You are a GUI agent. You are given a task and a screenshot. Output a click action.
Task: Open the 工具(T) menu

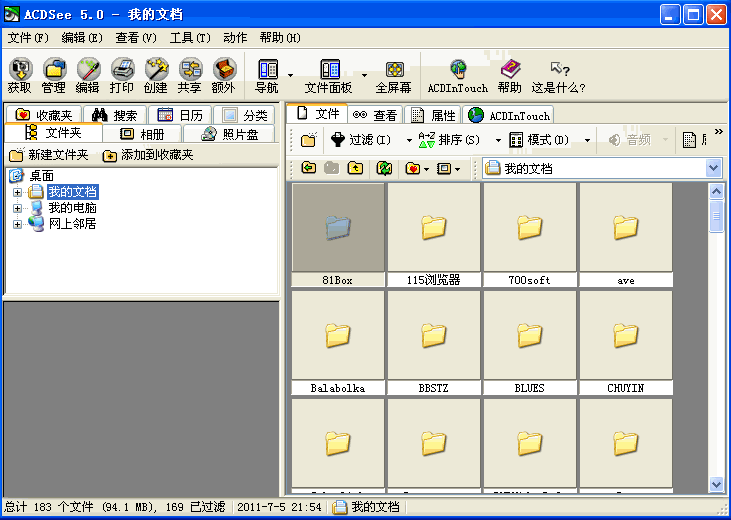tap(190, 38)
